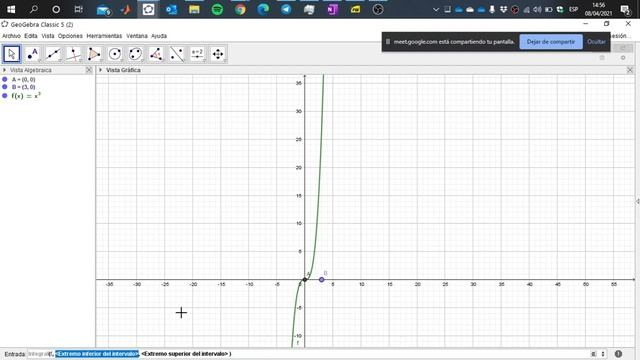Open the Archivo menu
This screenshot has height=360, width=640.
point(11,36)
